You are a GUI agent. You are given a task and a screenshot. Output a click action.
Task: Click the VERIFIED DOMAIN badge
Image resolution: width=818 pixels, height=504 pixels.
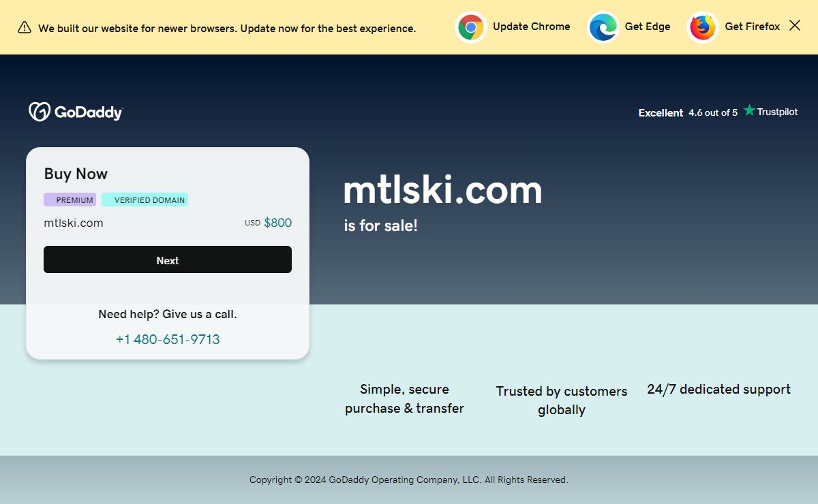[145, 200]
